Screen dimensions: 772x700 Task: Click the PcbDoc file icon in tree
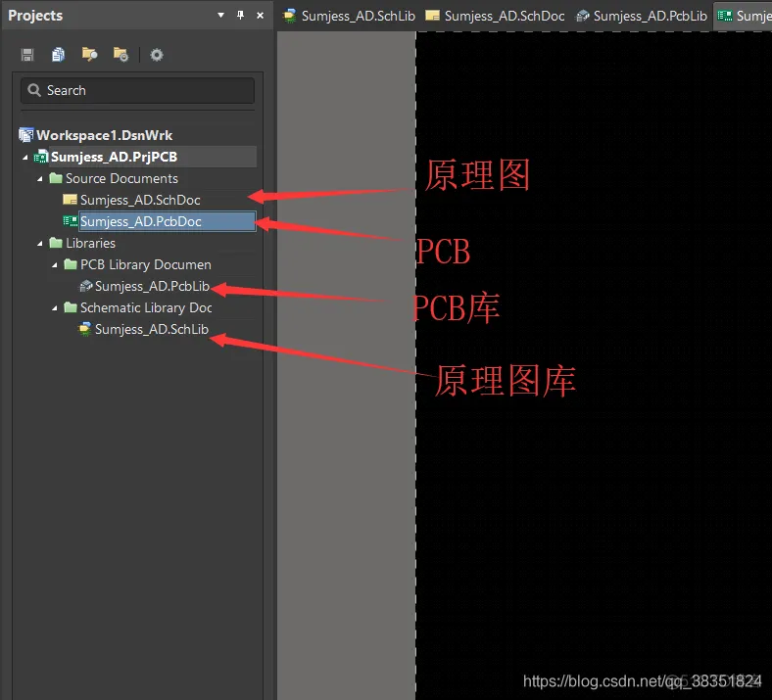click(71, 221)
